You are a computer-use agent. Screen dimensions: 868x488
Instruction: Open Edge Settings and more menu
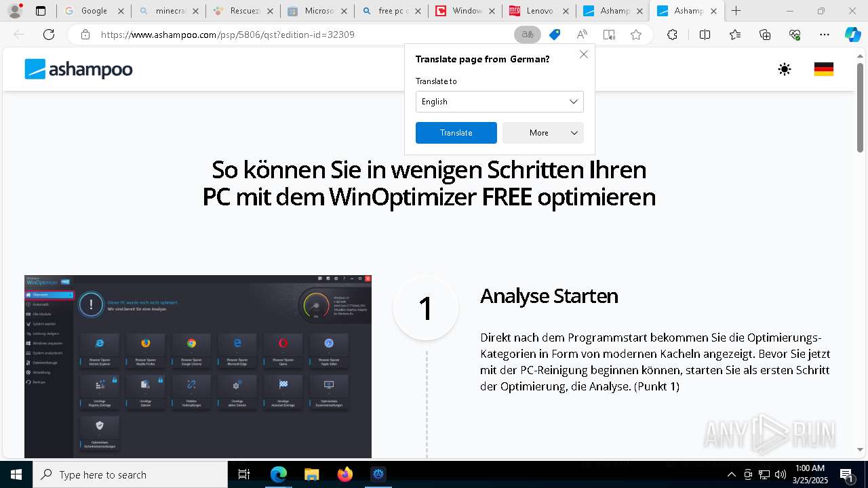(x=825, y=35)
